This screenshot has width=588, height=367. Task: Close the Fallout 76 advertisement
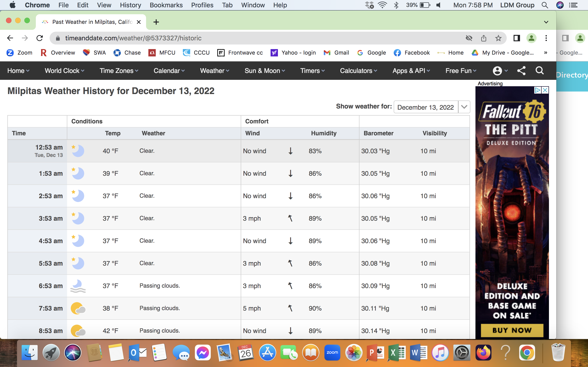pos(545,90)
